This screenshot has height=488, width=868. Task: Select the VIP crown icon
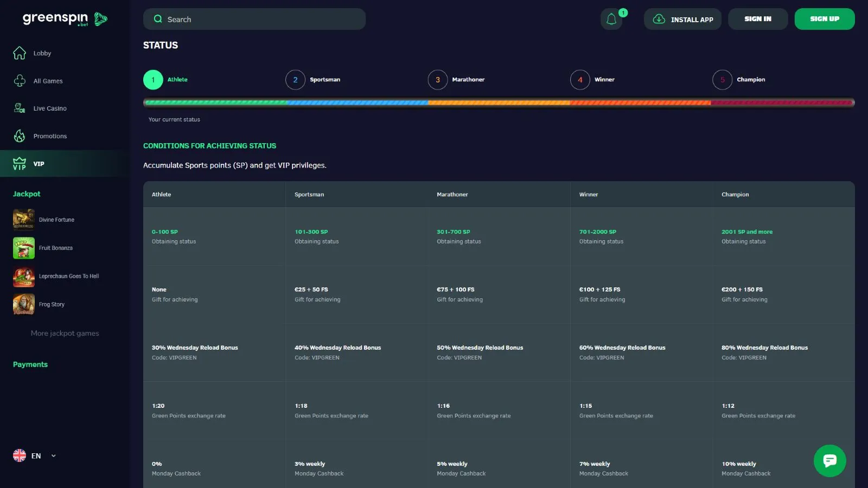20,164
